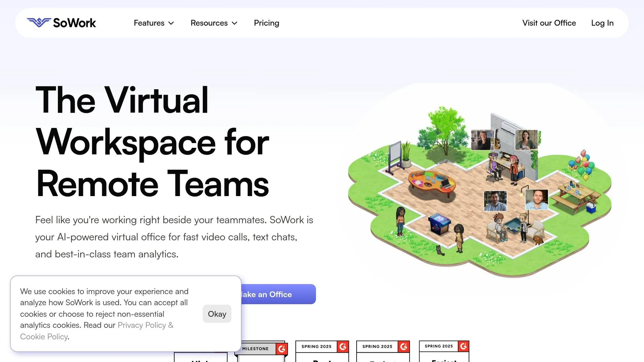Click the colorful balloons cluster
The image size is (644, 362).
click(582, 164)
